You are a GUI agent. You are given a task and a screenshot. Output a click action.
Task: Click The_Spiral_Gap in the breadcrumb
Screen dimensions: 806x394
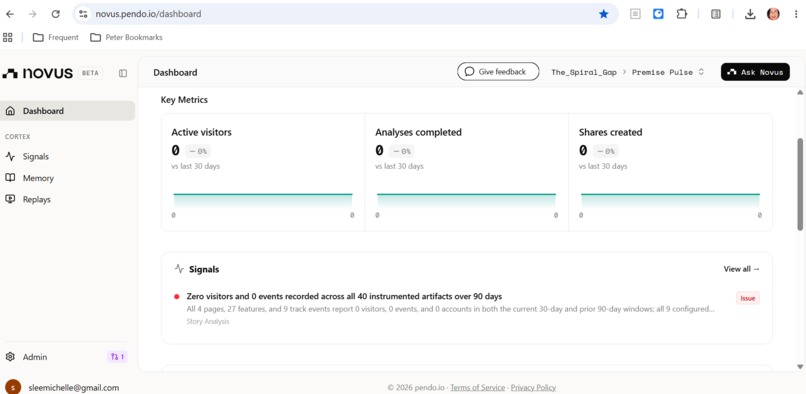point(583,73)
